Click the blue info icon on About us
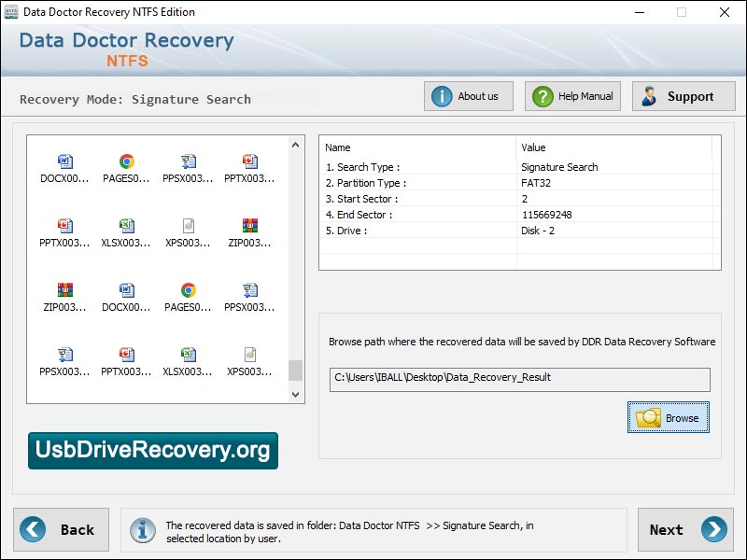 pos(441,95)
